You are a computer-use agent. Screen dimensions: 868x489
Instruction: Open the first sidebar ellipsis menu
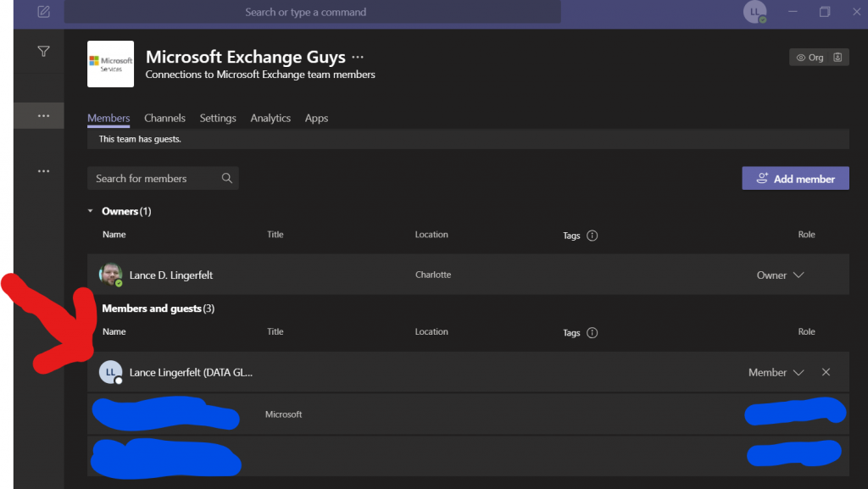[44, 115]
